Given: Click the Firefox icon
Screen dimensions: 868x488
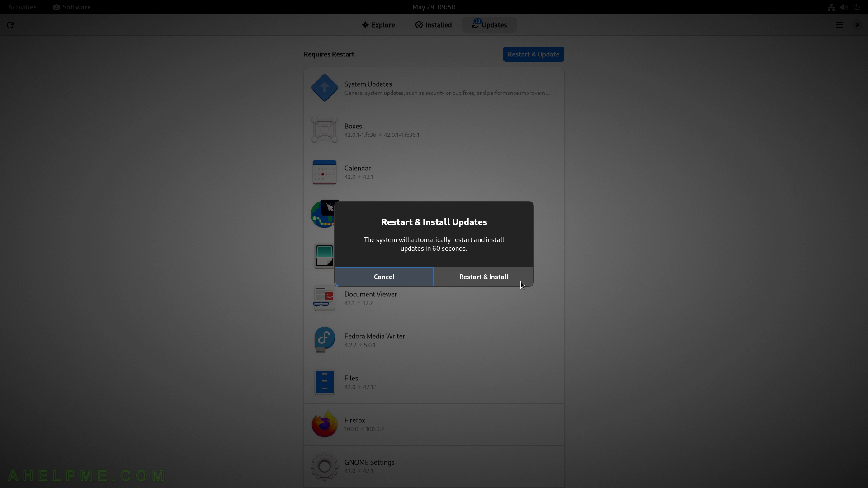Looking at the screenshot, I should (325, 424).
